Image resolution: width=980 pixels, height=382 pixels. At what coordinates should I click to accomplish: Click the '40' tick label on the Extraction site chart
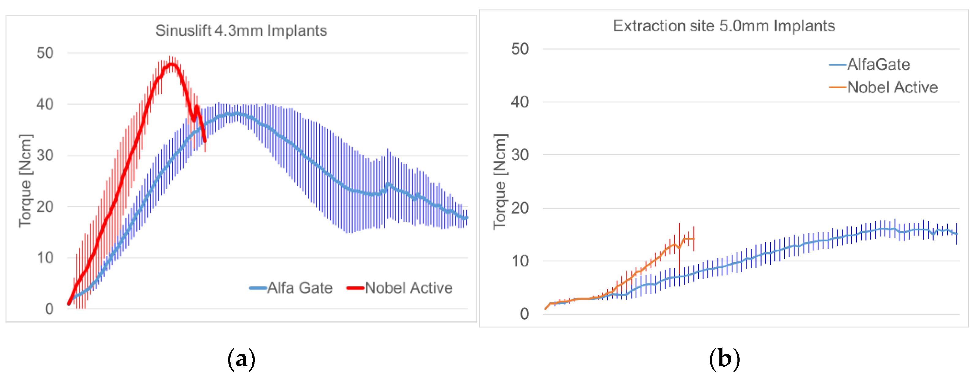(520, 102)
